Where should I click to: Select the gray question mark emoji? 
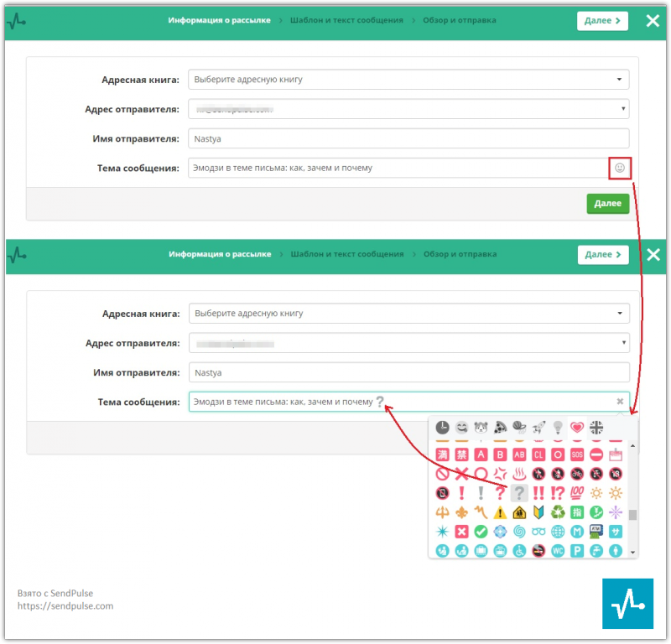519,493
